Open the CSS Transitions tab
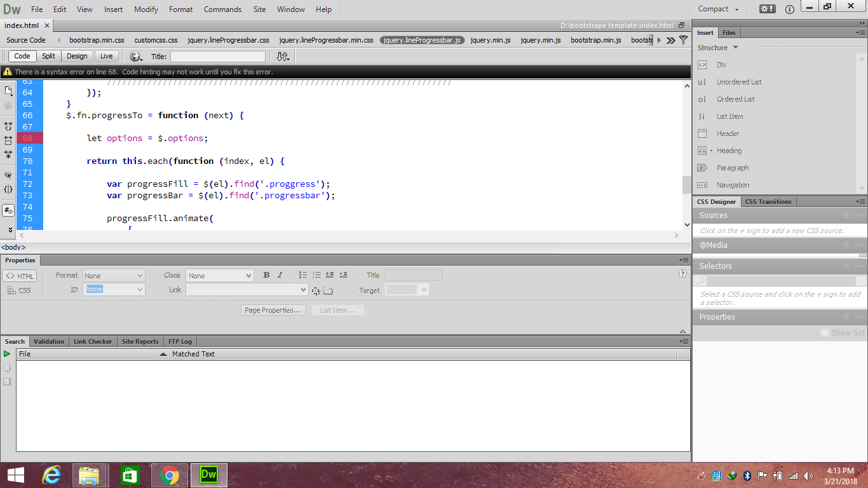The height and width of the screenshot is (488, 868). pyautogui.click(x=768, y=201)
